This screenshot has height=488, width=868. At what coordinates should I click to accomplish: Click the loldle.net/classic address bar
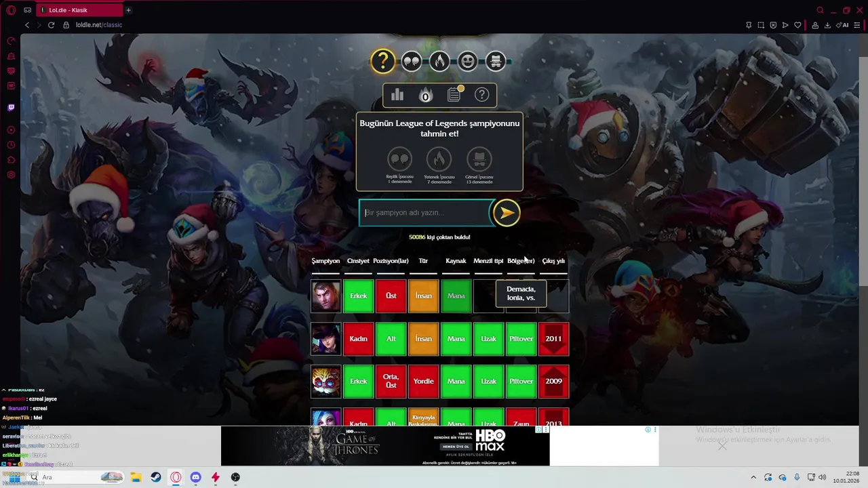tap(99, 25)
